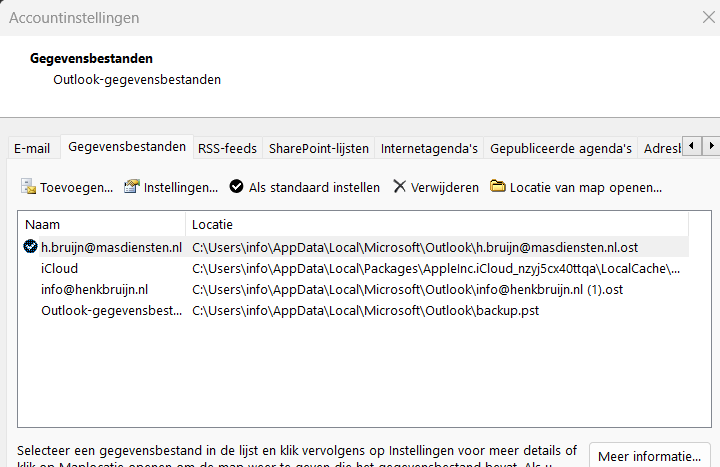The height and width of the screenshot is (467, 720).
Task: Click Verwijderen to remove the data file
Action: click(x=445, y=187)
